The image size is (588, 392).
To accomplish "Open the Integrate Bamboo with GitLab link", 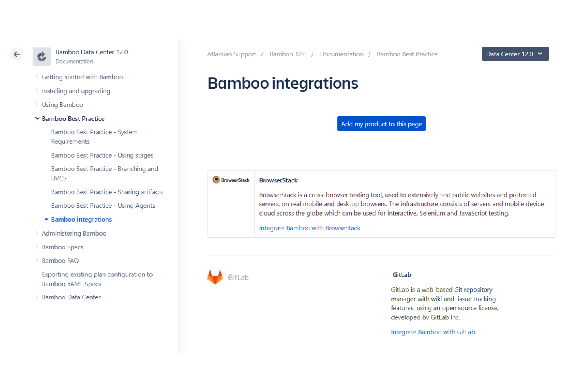I will [433, 332].
